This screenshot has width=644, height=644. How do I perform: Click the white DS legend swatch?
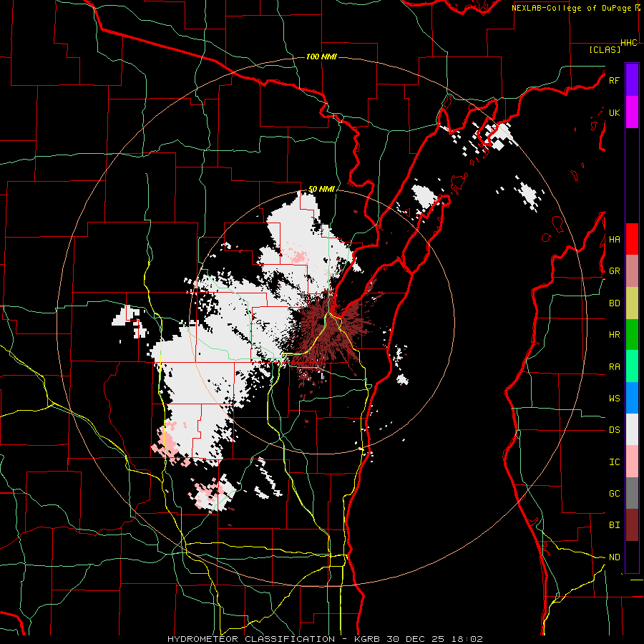(632, 429)
